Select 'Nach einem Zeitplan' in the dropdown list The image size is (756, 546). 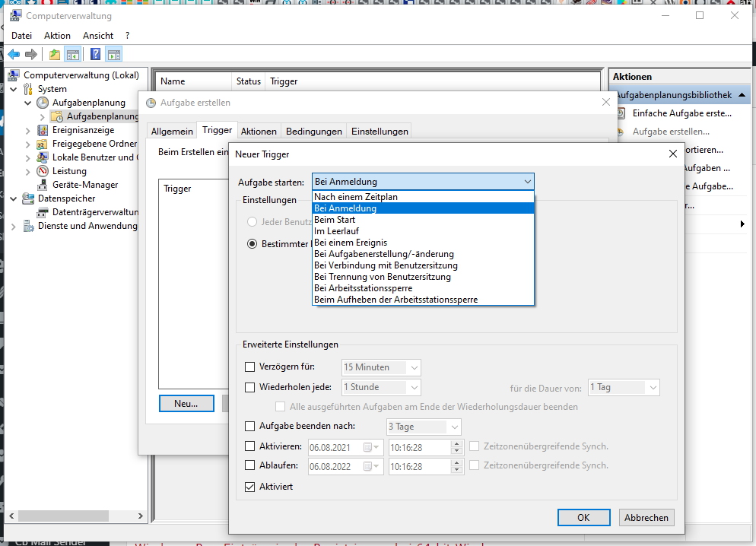pyautogui.click(x=355, y=197)
